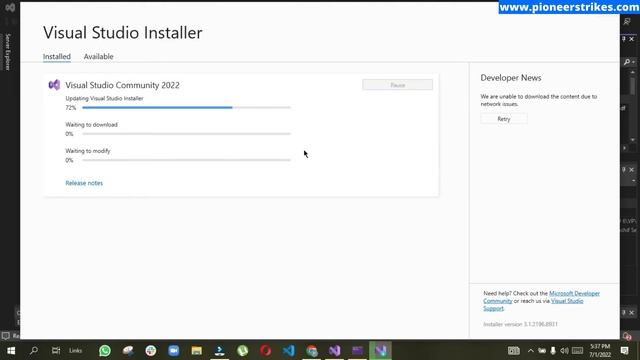Open the Windows Start menu
Image resolution: width=640 pixels, height=360 pixels.
coord(11,351)
